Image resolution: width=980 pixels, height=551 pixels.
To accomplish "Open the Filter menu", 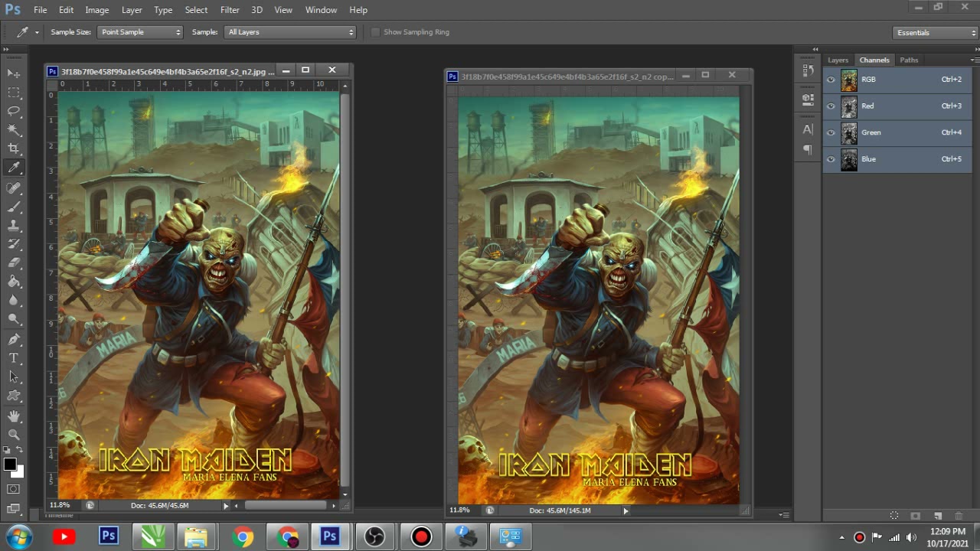I will pyautogui.click(x=230, y=10).
